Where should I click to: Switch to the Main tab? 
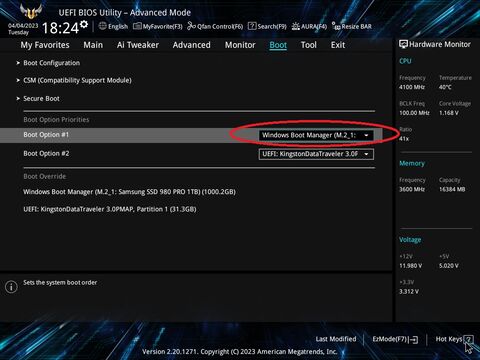93,45
